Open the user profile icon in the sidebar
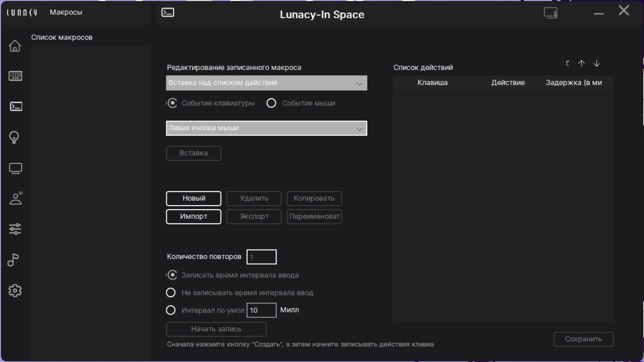Screen dimensions: 644x362 point(16,198)
